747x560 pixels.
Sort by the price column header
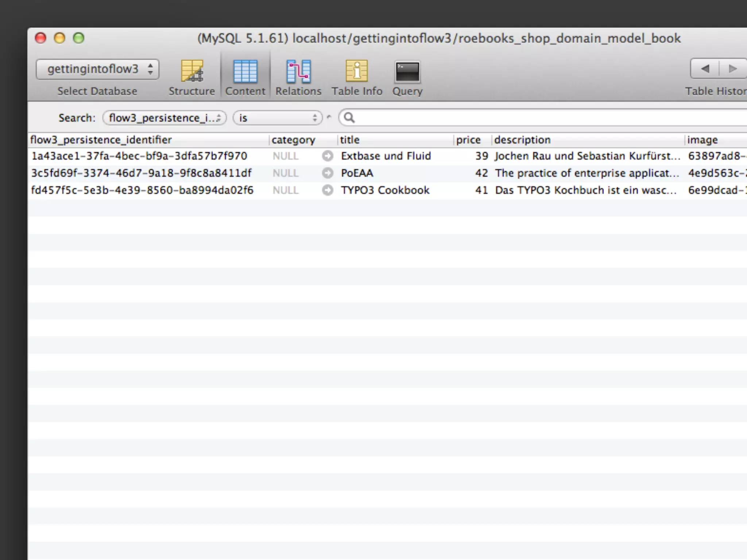point(468,140)
